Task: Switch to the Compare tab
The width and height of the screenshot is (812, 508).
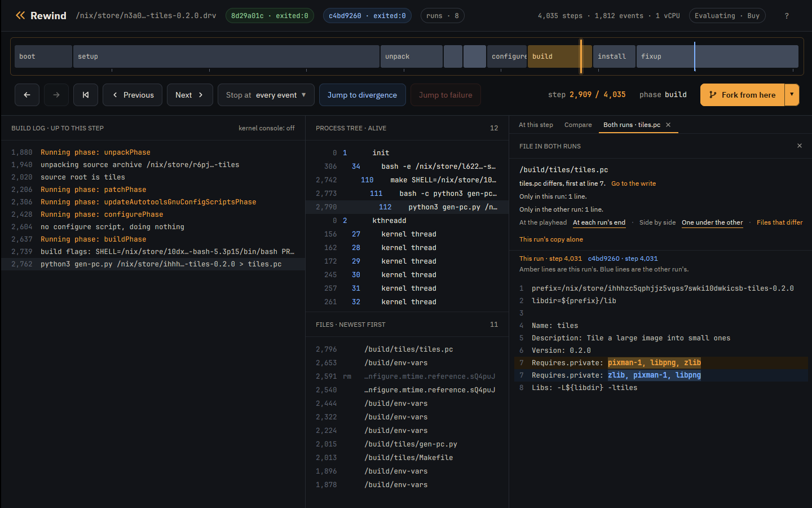Action: pyautogui.click(x=578, y=125)
